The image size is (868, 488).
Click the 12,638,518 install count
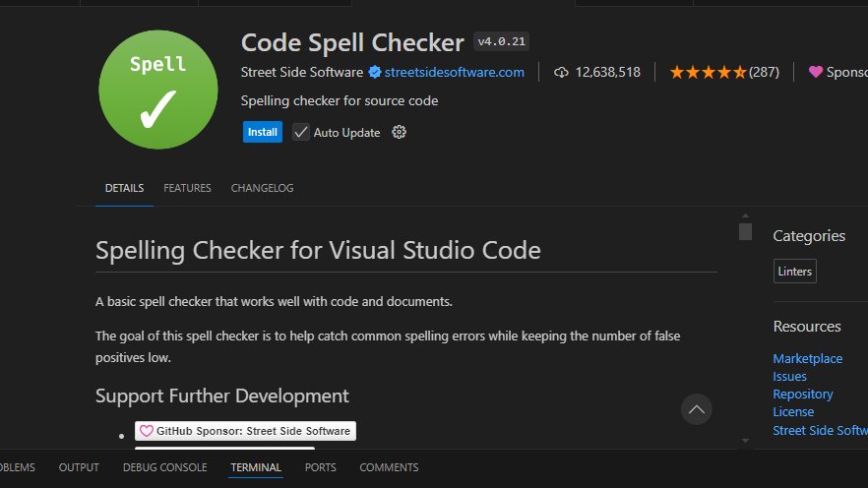point(608,73)
